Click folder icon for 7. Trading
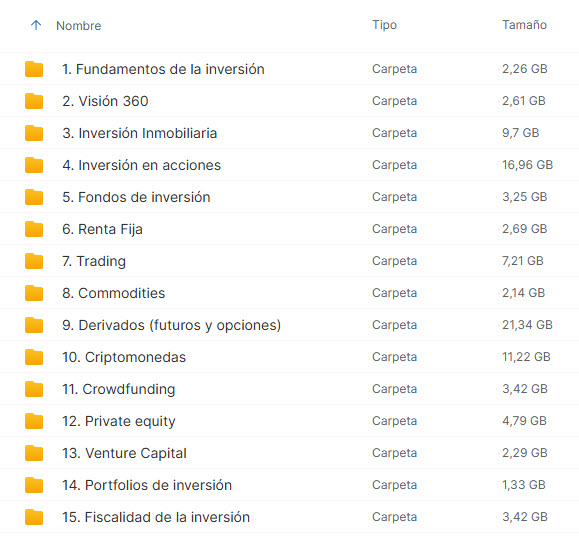 click(x=34, y=261)
